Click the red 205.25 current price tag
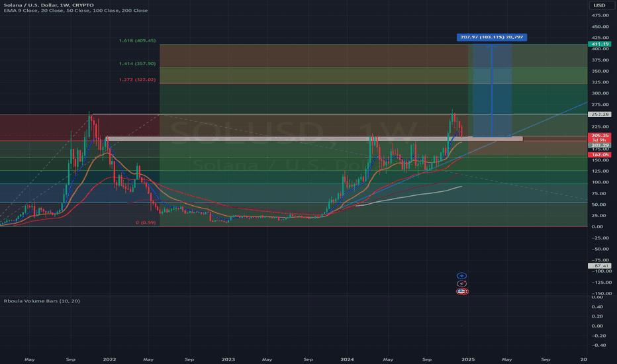 point(600,136)
